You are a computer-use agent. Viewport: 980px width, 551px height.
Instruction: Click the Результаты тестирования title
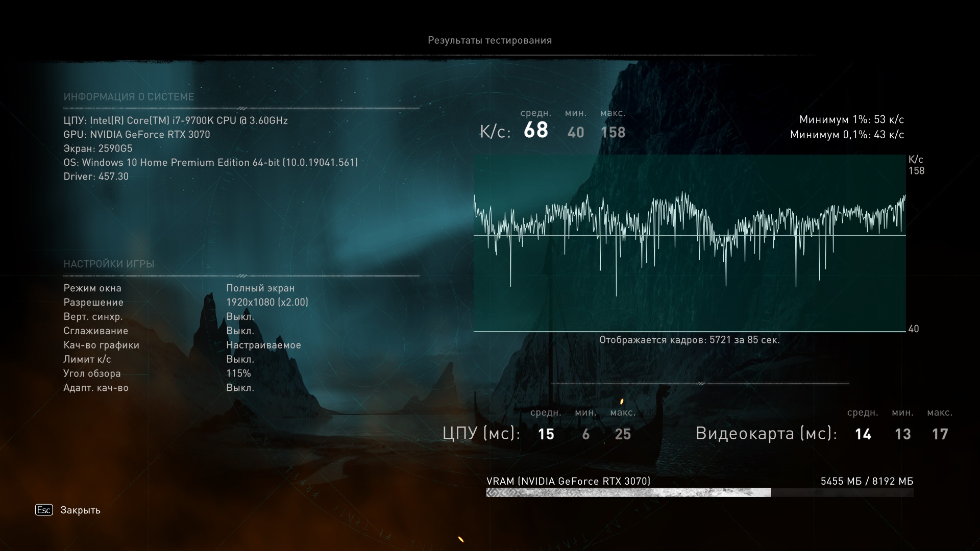point(489,40)
